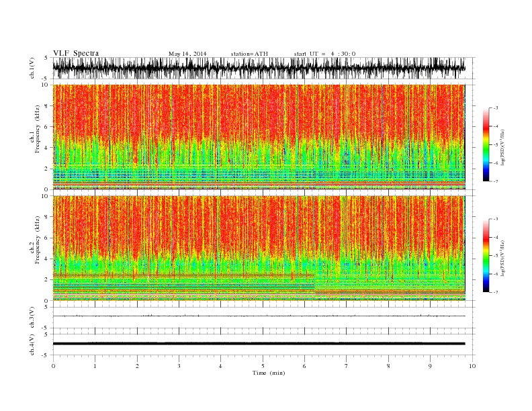Click the 'May 14, 2014' date label
Screen dimensions: 532x411
187,54
